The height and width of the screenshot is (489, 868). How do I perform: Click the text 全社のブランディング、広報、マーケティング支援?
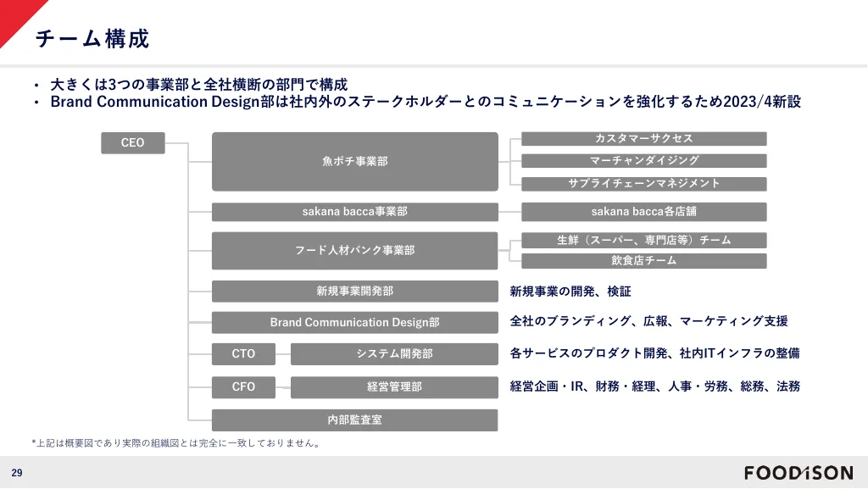[648, 321]
